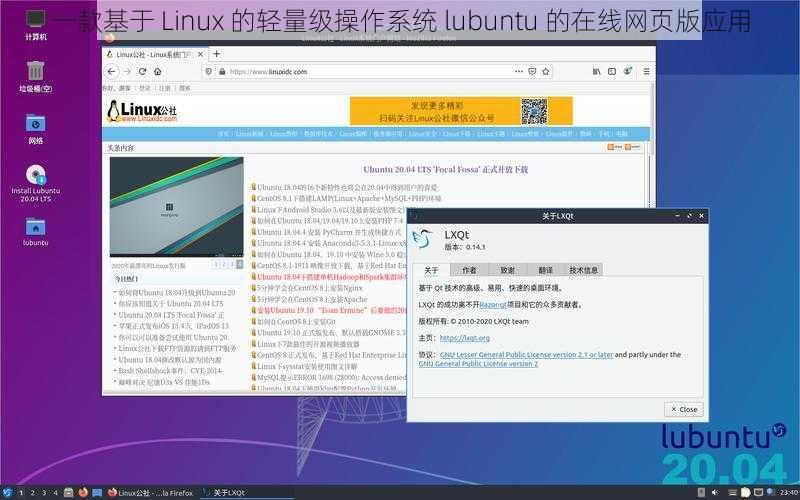This screenshot has width=800, height=500.
Task: Open the volume speaker tray icon
Action: pos(715,492)
